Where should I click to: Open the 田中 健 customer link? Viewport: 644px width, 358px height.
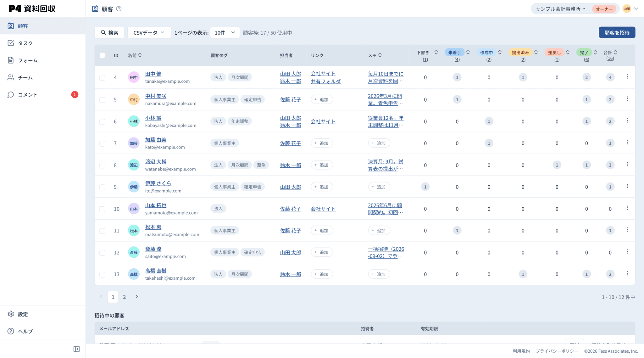(x=153, y=74)
